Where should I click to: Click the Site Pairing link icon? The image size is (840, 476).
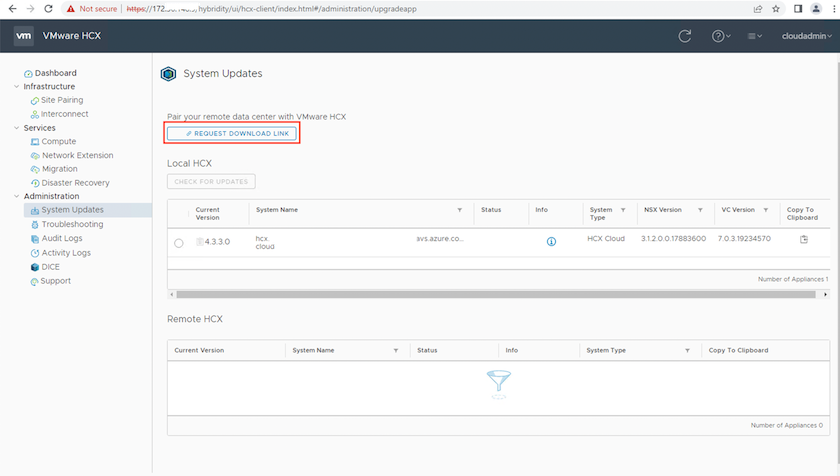pos(35,100)
